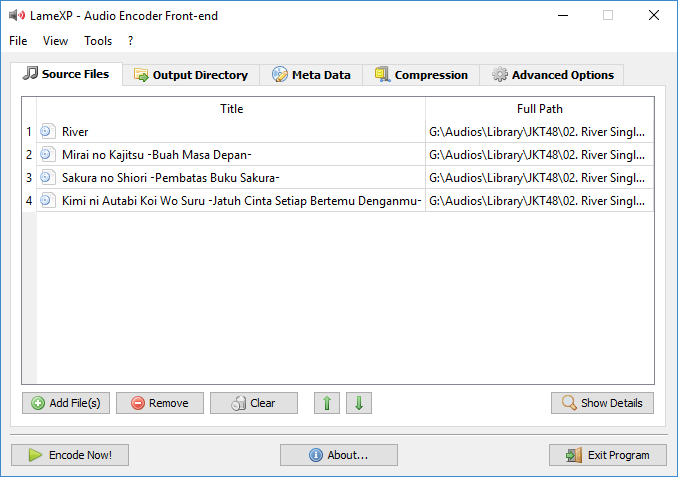Click the full path cell of River row
This screenshot has width=678, height=477.
tap(540, 131)
